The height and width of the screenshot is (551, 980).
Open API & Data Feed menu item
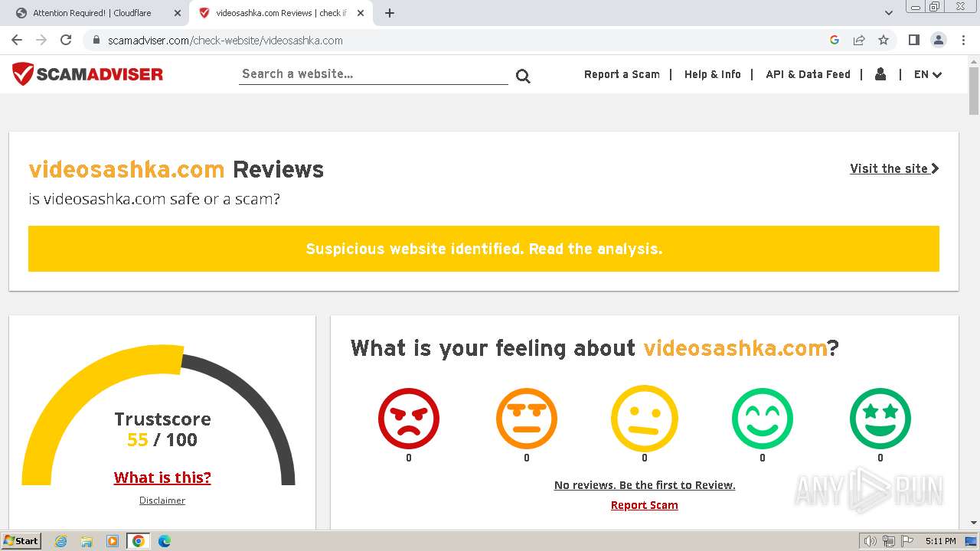pos(808,74)
